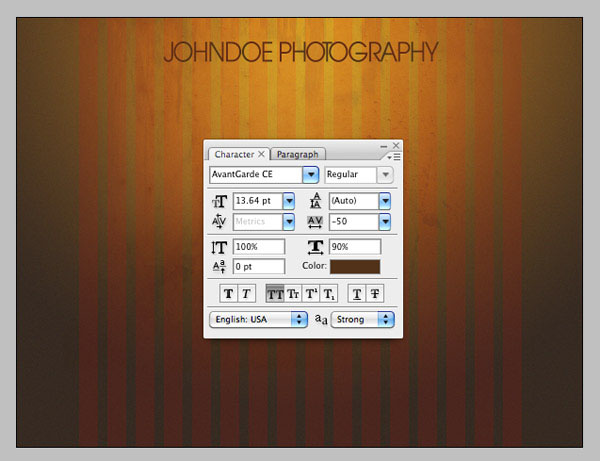The height and width of the screenshot is (461, 600).
Task: Minimize the Character panel
Action: pyautogui.click(x=383, y=146)
